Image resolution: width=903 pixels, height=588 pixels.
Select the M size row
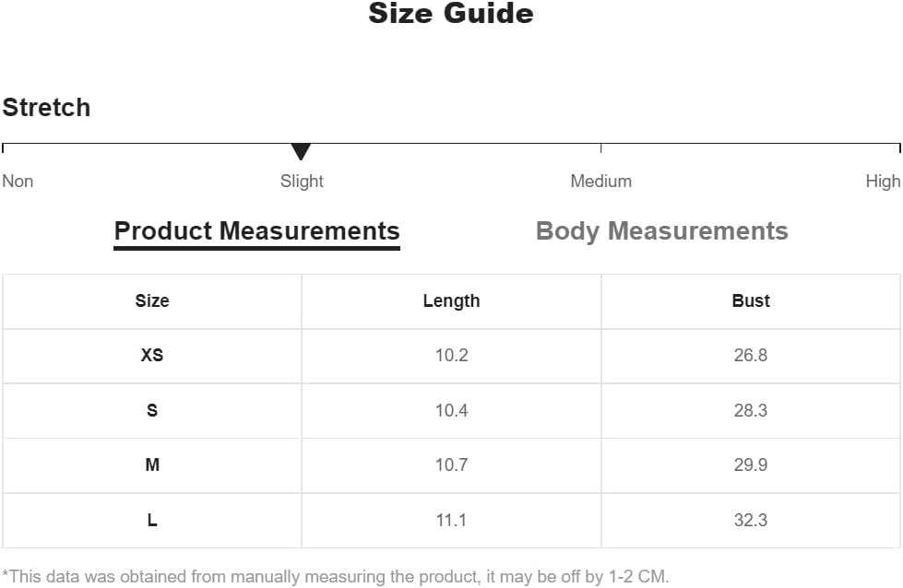pos(152,465)
